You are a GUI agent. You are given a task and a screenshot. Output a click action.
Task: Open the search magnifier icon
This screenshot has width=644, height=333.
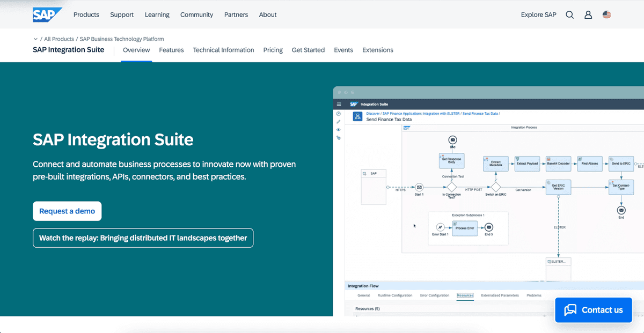coord(570,15)
